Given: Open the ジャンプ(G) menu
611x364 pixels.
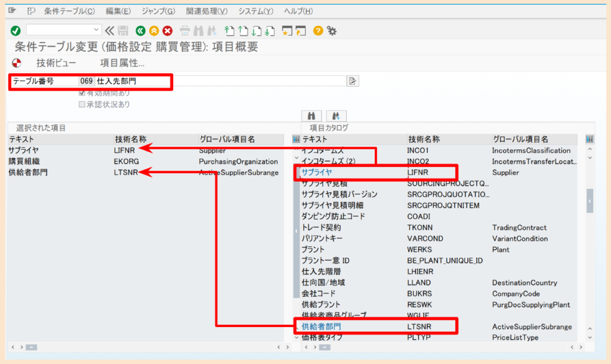Looking at the screenshot, I should 158,11.
